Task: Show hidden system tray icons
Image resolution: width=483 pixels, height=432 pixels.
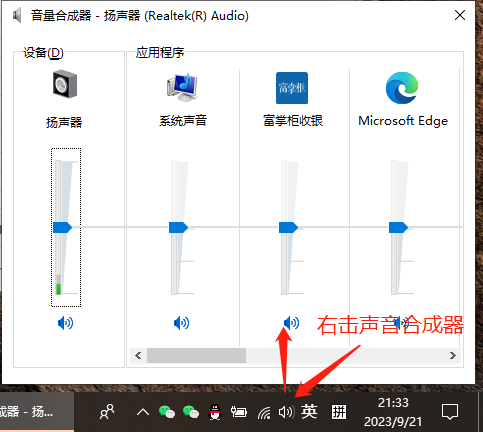Action: 143,412
